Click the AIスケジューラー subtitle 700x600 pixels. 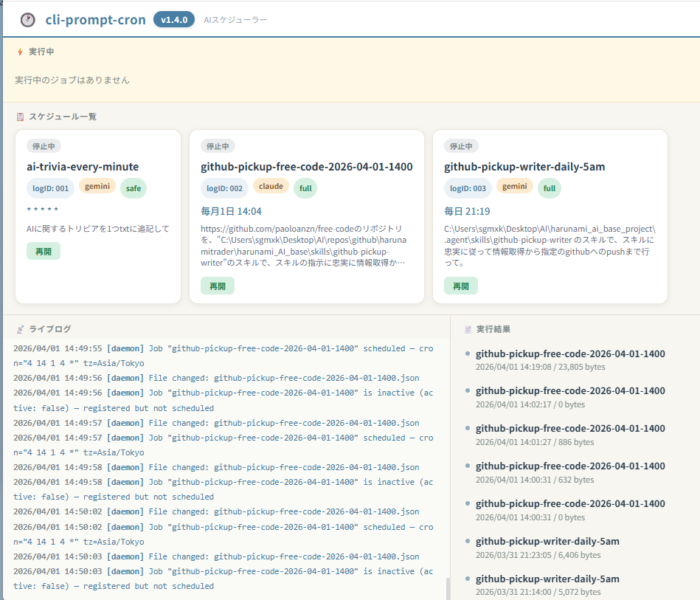tap(235, 20)
